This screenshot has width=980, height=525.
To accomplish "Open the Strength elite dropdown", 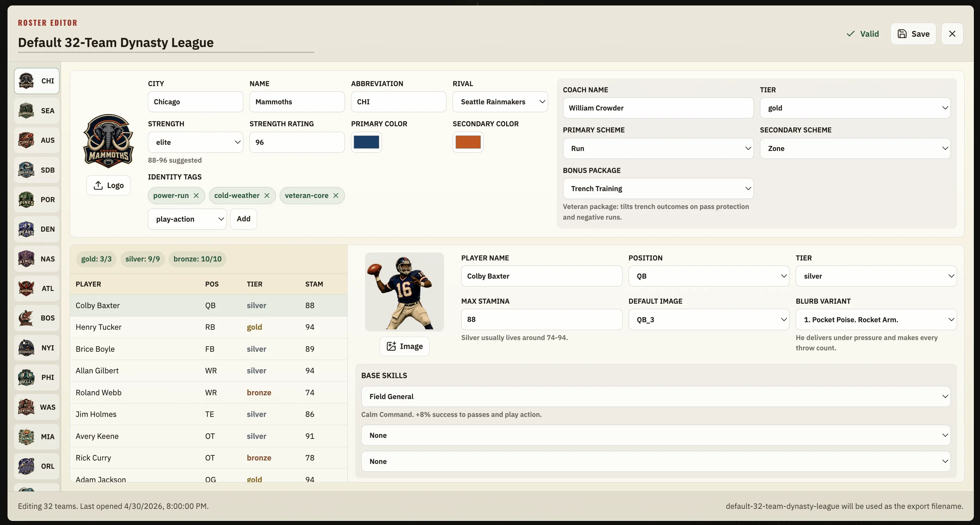I will point(196,142).
